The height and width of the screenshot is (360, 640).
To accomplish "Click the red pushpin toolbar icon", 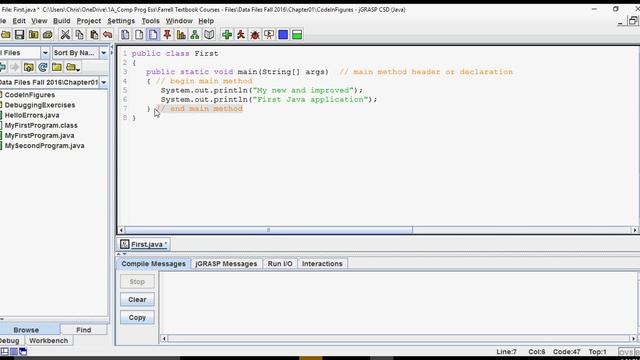I will (x=167, y=35).
